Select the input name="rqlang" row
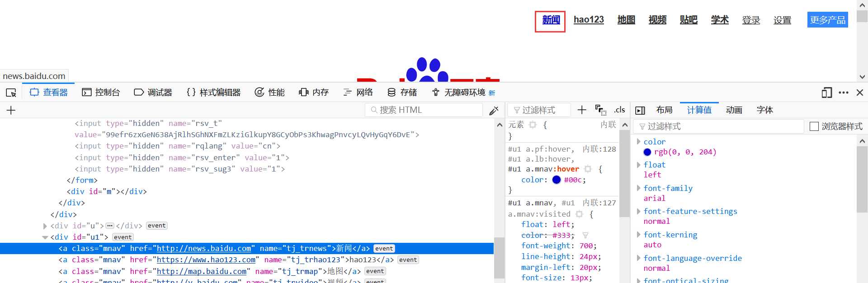Screen dimensions: 868x283 point(246,146)
